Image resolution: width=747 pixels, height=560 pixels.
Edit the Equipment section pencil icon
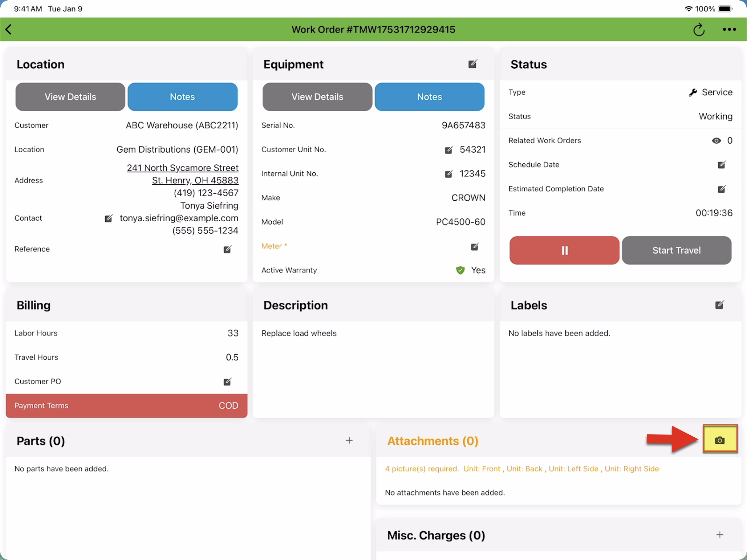(472, 64)
